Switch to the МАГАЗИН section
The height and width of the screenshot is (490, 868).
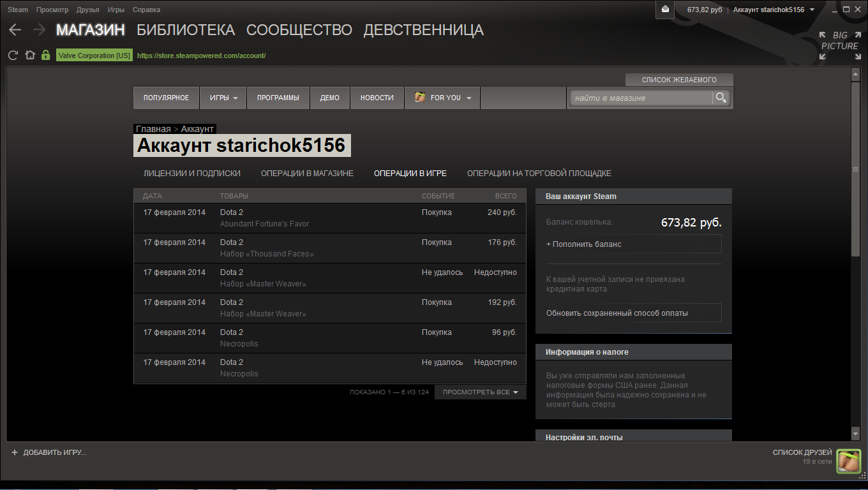coord(91,30)
